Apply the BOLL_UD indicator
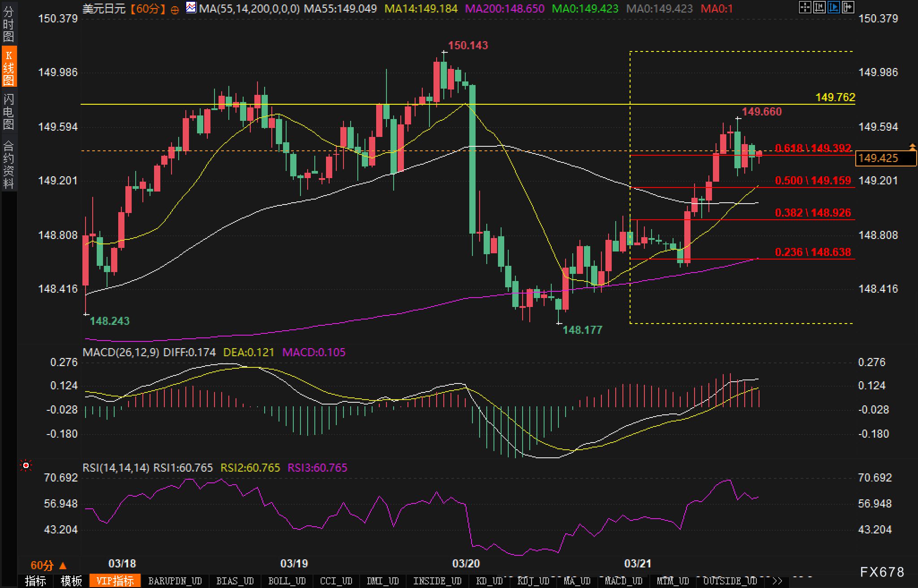The width and height of the screenshot is (918, 588). (287, 581)
